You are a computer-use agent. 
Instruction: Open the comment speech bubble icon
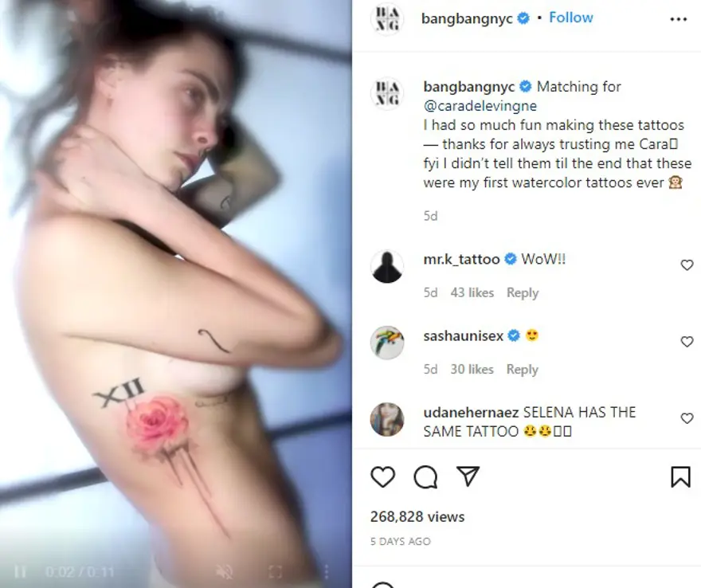425,476
